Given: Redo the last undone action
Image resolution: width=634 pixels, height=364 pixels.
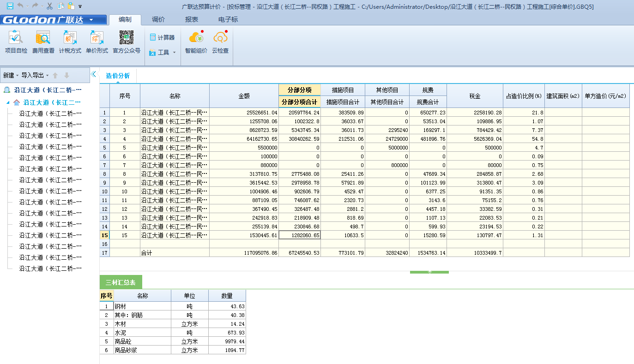Looking at the screenshot, I should [35, 6].
